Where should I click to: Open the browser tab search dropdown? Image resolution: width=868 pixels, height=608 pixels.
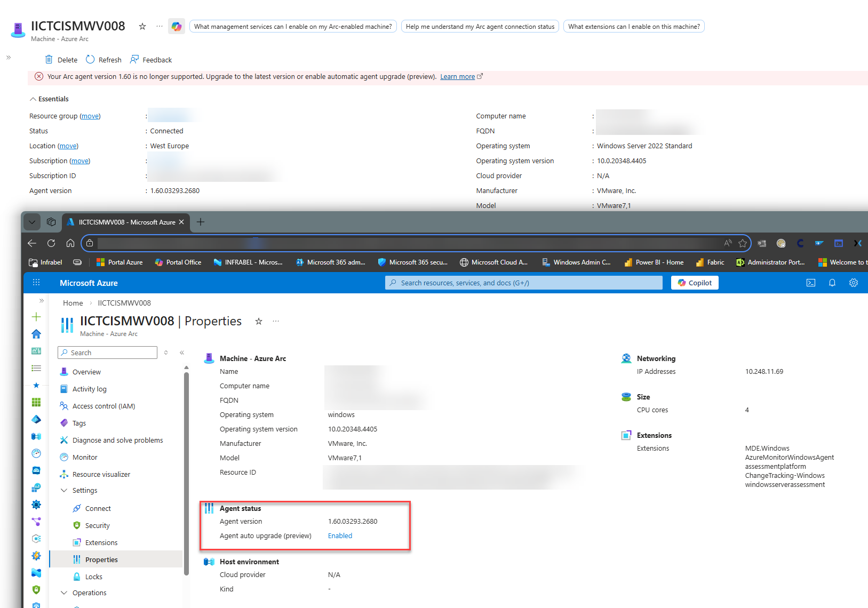(x=32, y=222)
